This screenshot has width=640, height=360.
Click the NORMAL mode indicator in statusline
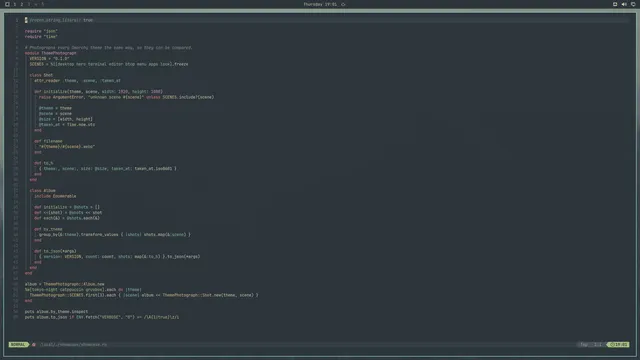pos(18,345)
